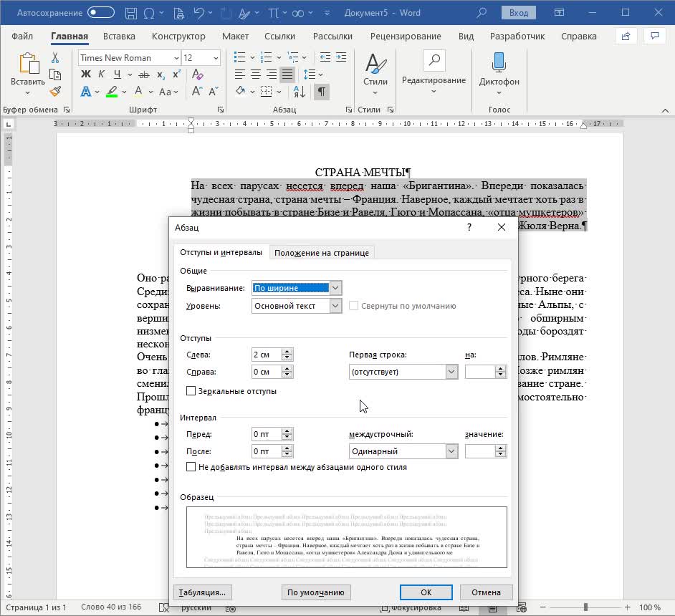Click the Dictate microphone icon

pyautogui.click(x=499, y=62)
